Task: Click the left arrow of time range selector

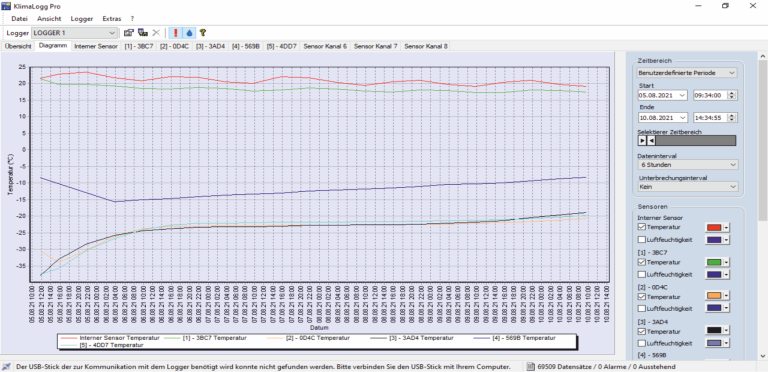Action: click(651, 141)
